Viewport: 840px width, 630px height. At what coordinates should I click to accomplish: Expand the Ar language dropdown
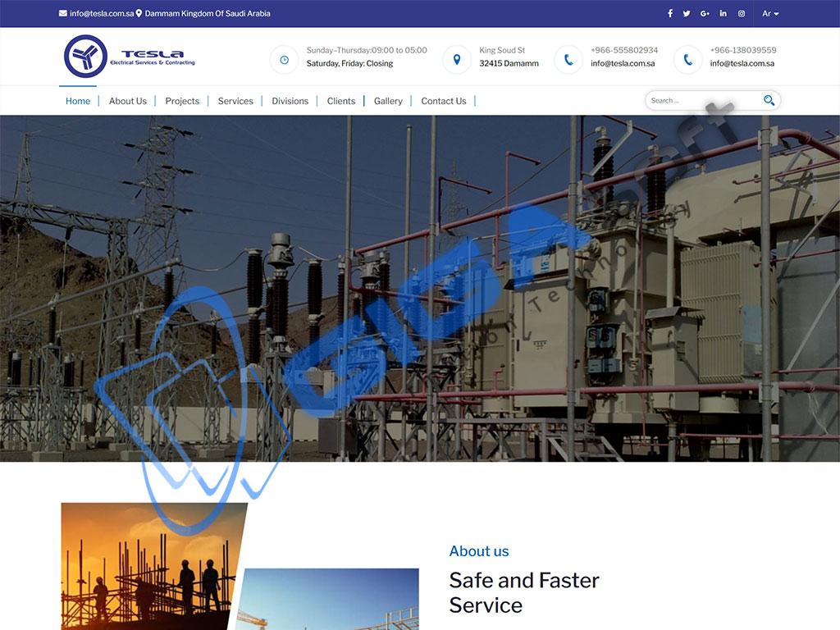tap(770, 14)
